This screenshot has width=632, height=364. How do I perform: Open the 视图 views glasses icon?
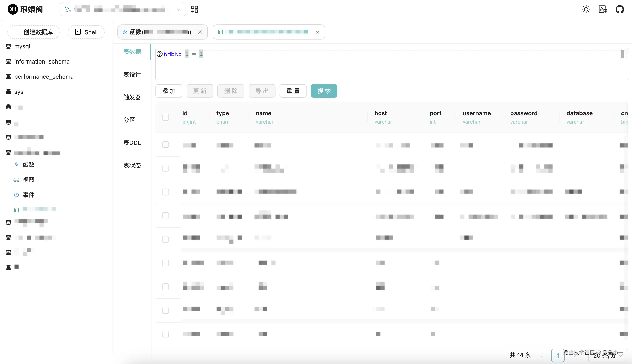16,180
